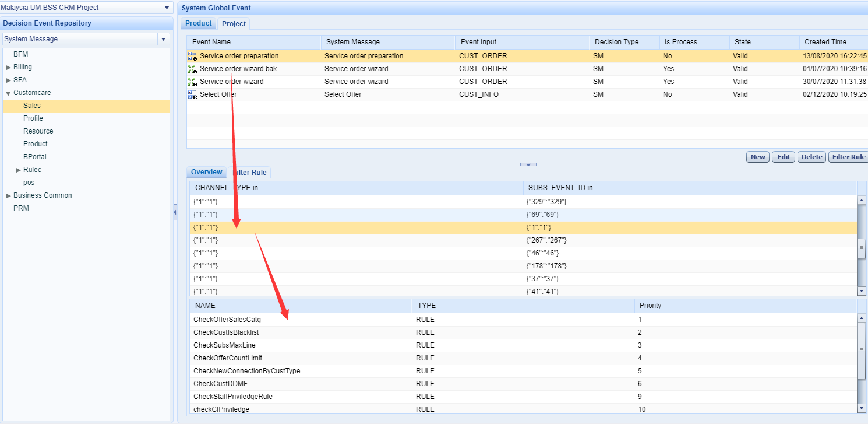
Task: Select the CheckCustDDMF rule row
Action: click(524, 384)
